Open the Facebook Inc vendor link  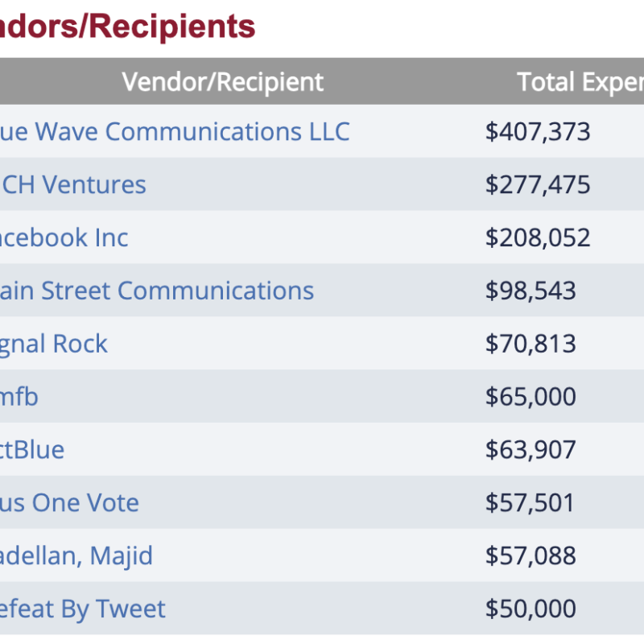[64, 237]
